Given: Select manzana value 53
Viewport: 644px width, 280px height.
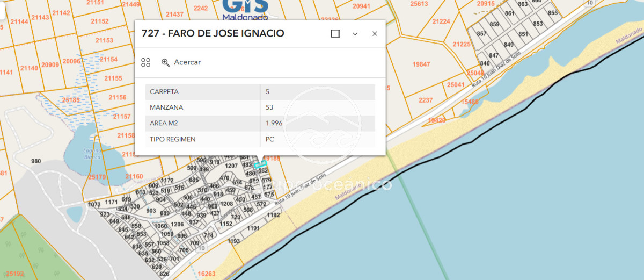Looking at the screenshot, I should click(269, 107).
